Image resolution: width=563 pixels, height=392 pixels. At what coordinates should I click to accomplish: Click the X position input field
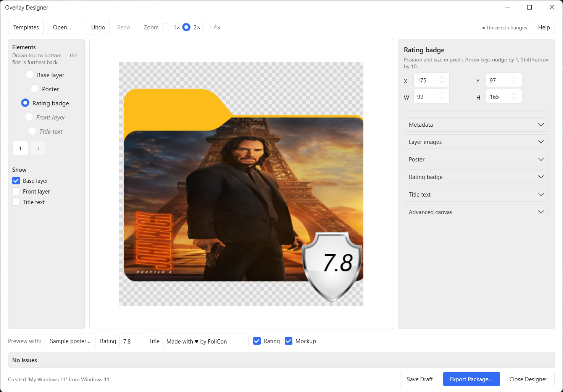pos(431,80)
